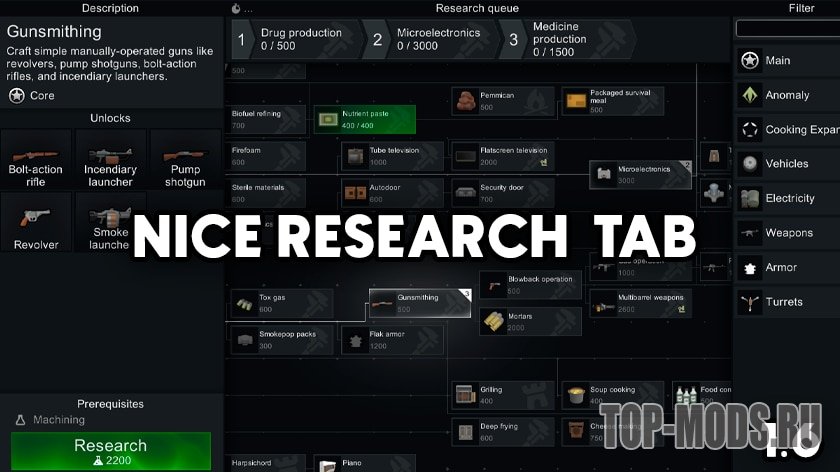This screenshot has width=840, height=472.
Task: Select the Deep frying node
Action: tap(502, 432)
